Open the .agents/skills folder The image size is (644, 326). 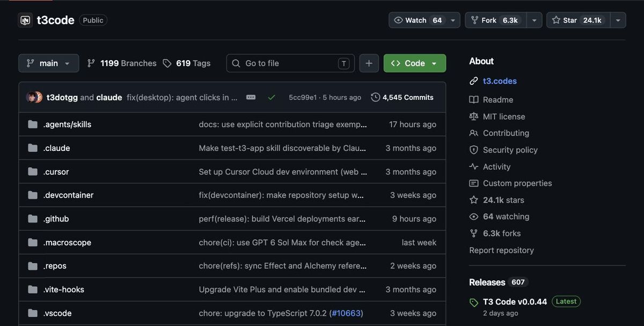67,125
